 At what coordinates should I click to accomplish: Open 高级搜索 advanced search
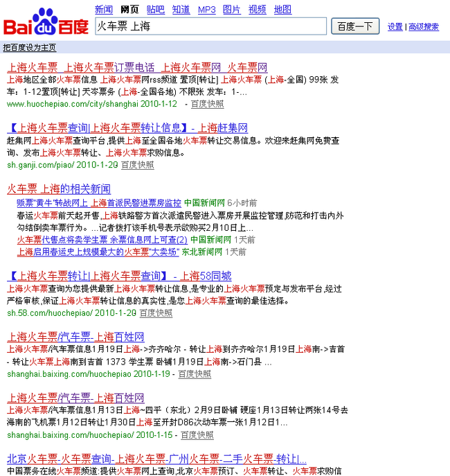(x=424, y=27)
